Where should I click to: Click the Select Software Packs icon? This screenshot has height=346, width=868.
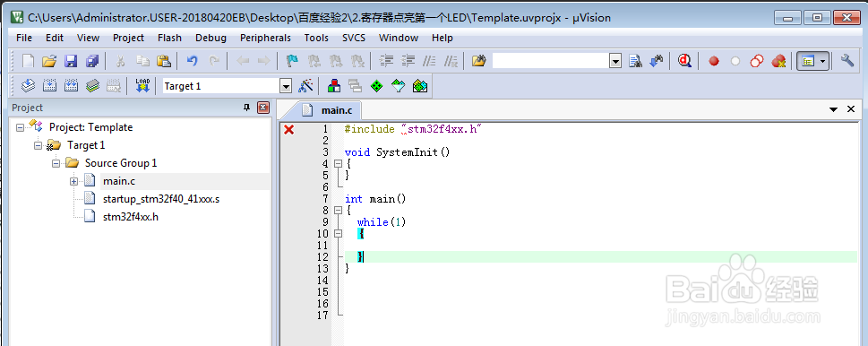[399, 86]
